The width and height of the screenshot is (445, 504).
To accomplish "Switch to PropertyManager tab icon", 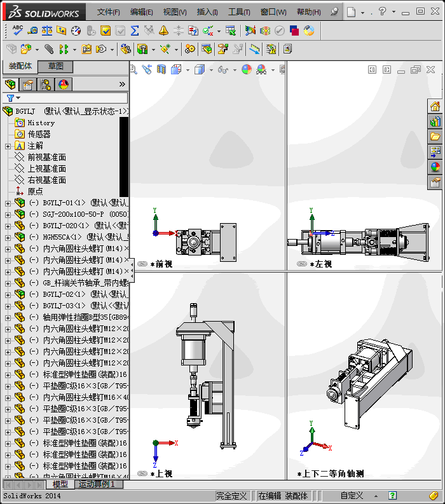I will point(28,85).
